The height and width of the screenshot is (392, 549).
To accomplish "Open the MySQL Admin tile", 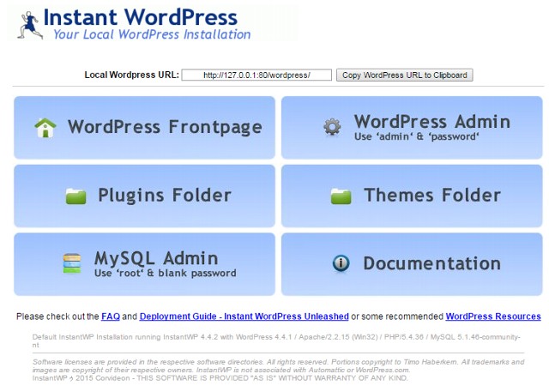I will click(x=144, y=264).
